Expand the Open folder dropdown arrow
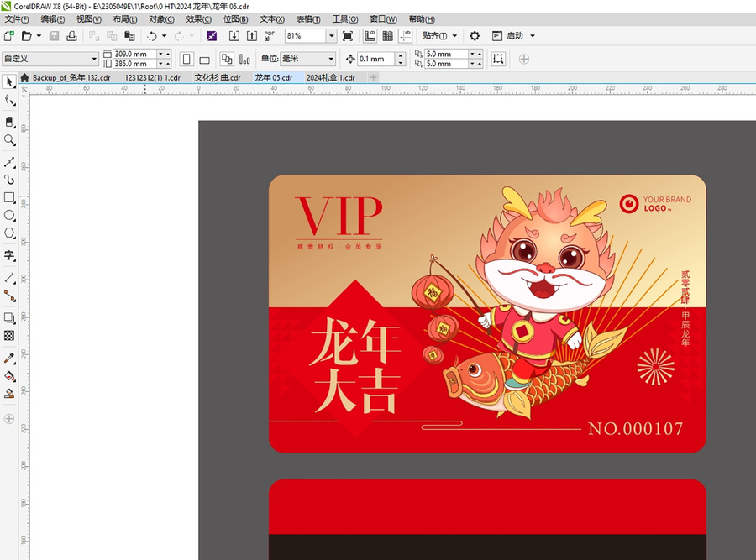 click(39, 35)
